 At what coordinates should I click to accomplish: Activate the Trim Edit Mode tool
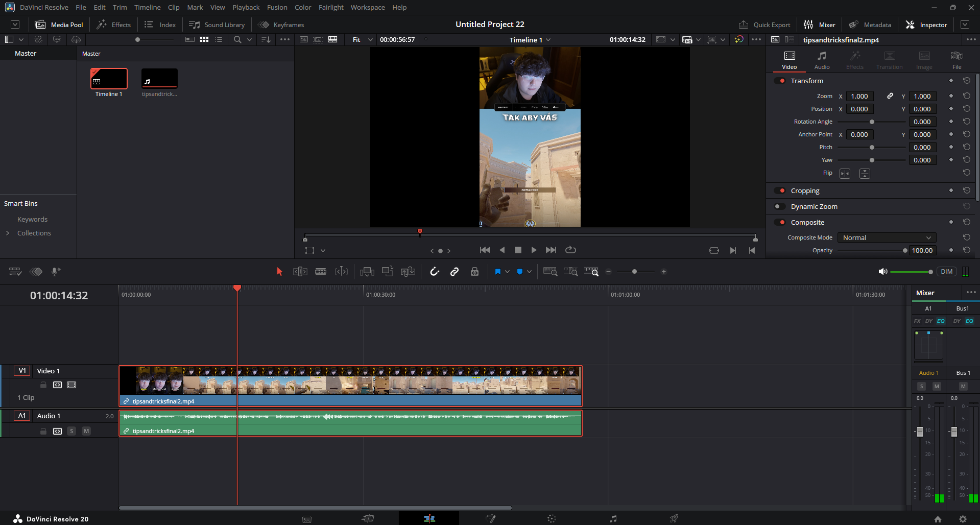pyautogui.click(x=300, y=272)
